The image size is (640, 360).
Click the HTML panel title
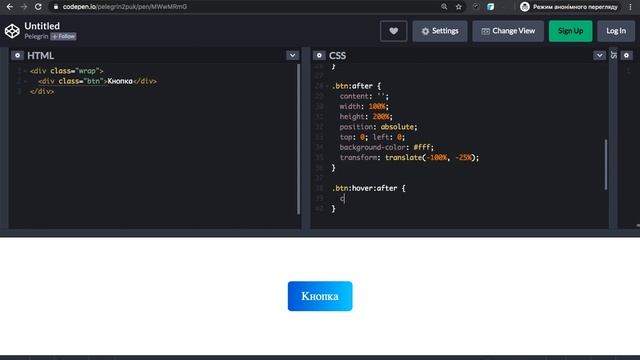click(40, 56)
